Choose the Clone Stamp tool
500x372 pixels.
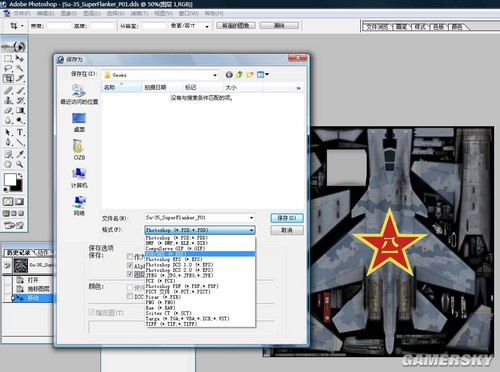point(8,100)
